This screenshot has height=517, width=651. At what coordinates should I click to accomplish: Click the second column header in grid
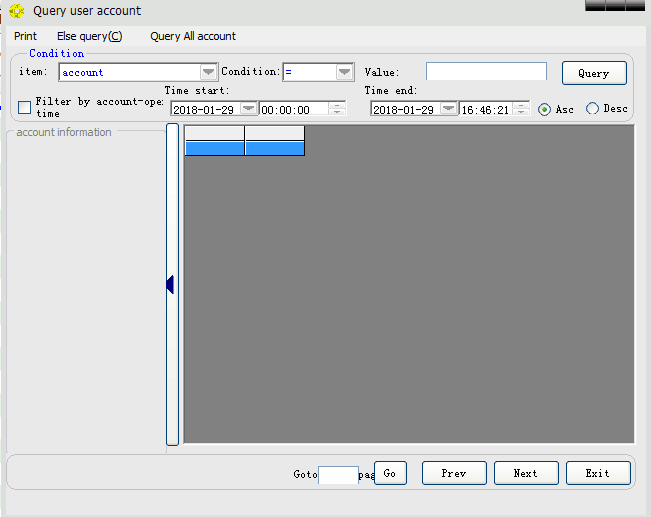pos(275,133)
